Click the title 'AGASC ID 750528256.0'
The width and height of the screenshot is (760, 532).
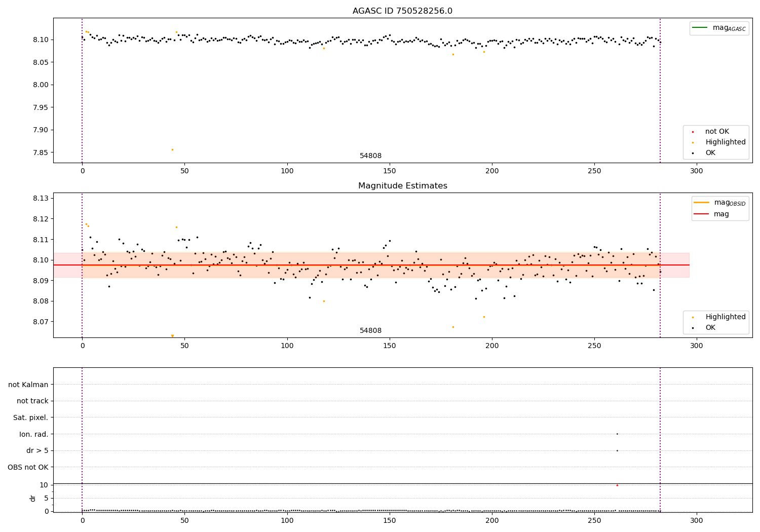point(402,11)
